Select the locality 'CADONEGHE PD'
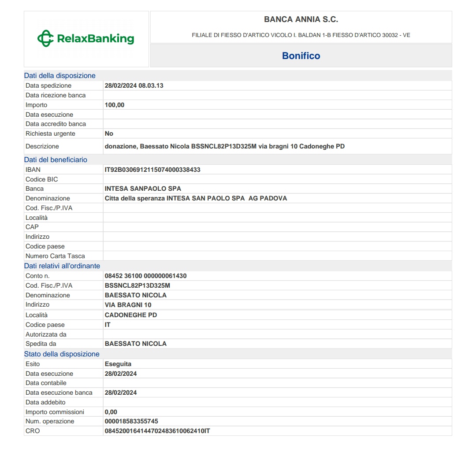The width and height of the screenshot is (476, 452). (131, 315)
